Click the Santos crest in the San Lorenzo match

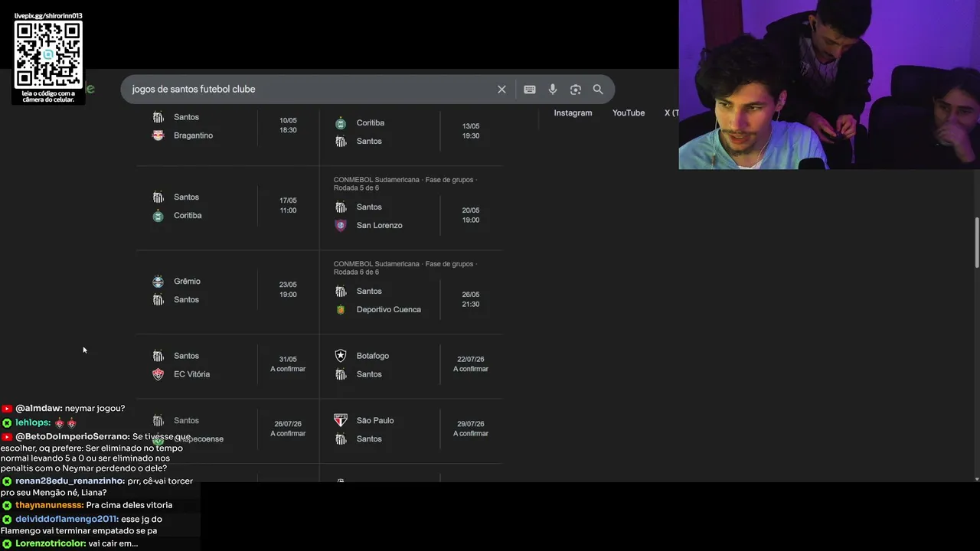[x=341, y=207]
